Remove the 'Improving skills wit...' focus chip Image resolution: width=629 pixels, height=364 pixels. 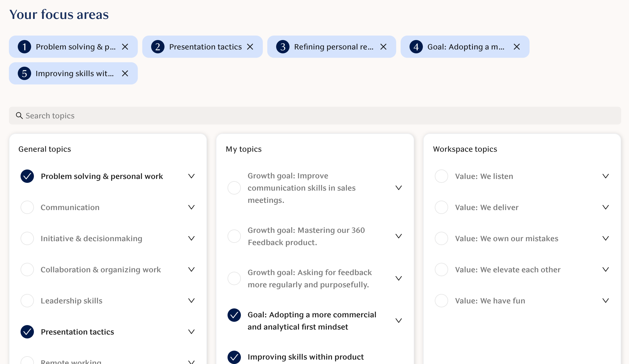click(125, 73)
